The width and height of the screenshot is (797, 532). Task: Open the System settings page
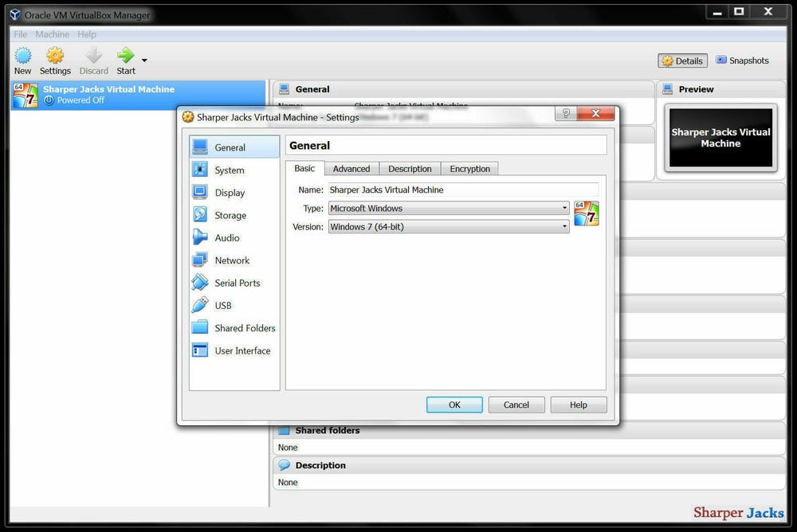click(x=230, y=170)
